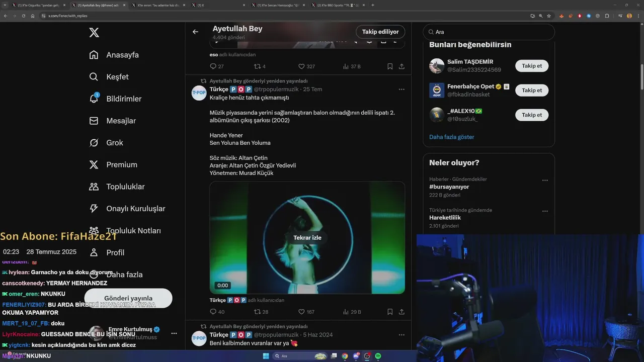Screen dimensions: 644x362
Task: Open Discord from the taskbar
Action: point(356,356)
